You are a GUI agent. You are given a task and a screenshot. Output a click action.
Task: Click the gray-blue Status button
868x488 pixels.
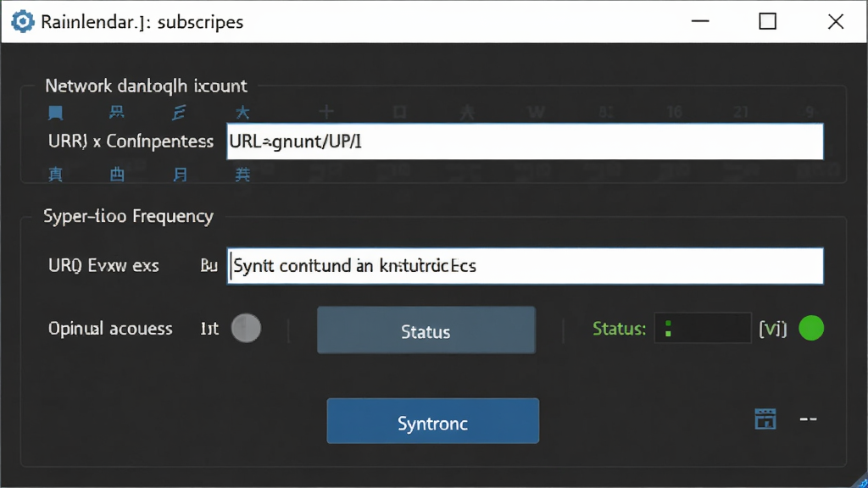426,330
